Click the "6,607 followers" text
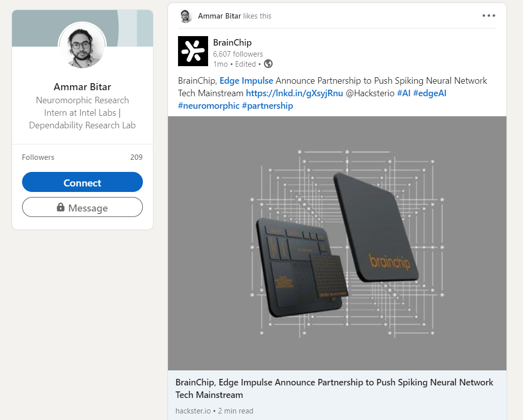 pos(238,54)
